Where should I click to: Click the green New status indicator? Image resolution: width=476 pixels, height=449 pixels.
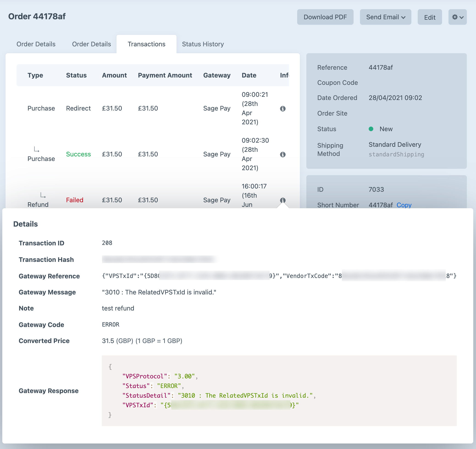(x=371, y=129)
